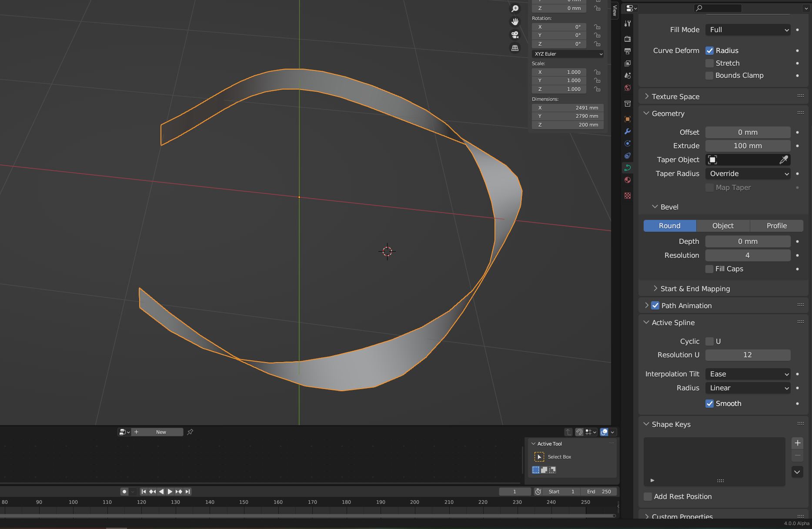The image size is (812, 529).
Task: Open Interpolation Tilt Ease dropdown
Action: click(748, 374)
